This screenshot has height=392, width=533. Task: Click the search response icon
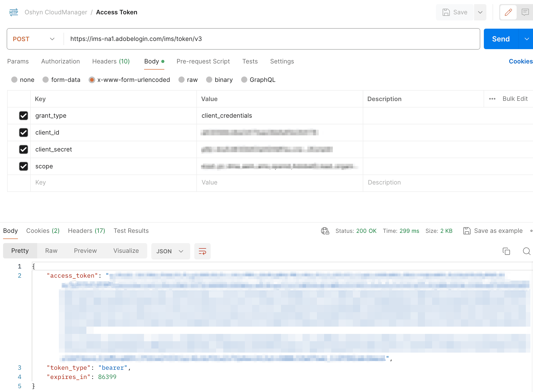point(526,251)
